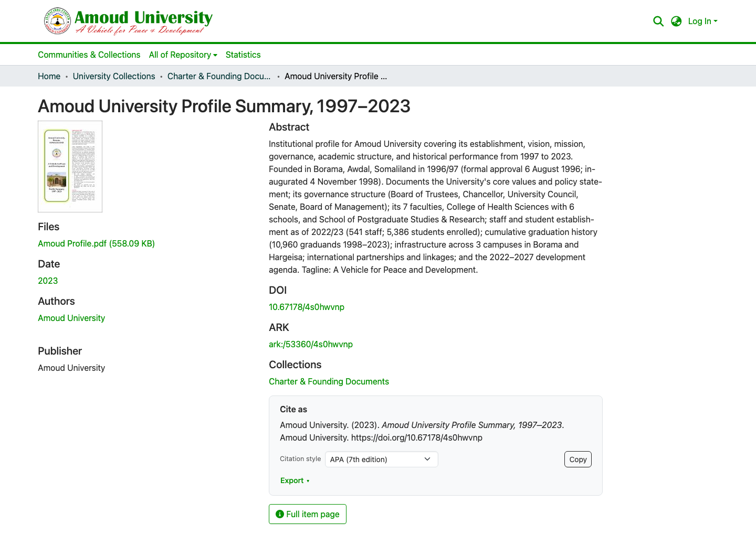Navigate to Home breadcrumb
This screenshot has width=756, height=556.
click(x=49, y=76)
